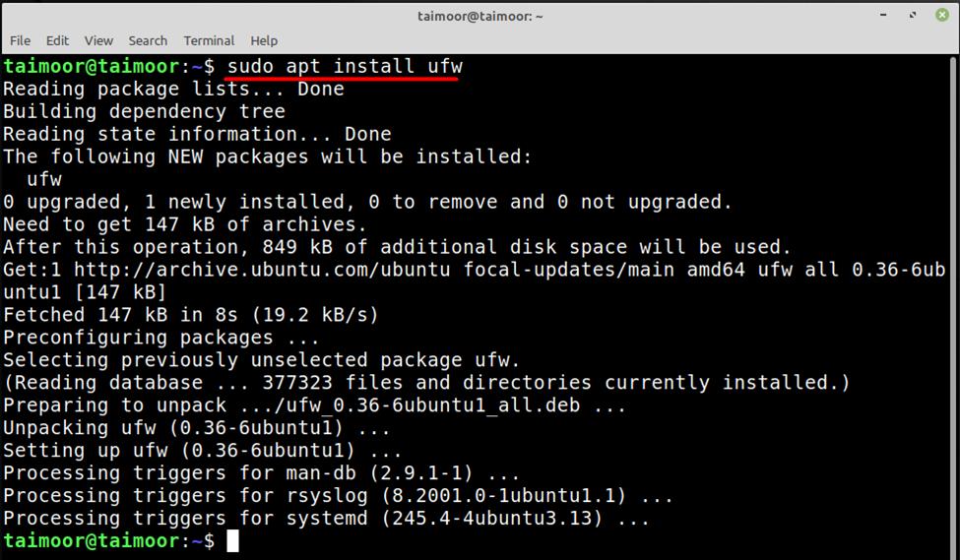The image size is (960, 560).
Task: Maximize the terminal window
Action: coord(913,15)
